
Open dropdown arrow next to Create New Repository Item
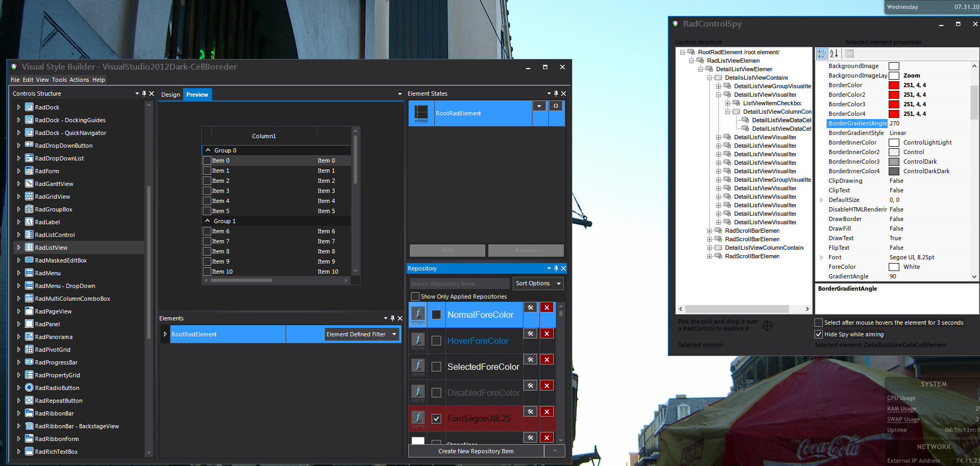[555, 451]
